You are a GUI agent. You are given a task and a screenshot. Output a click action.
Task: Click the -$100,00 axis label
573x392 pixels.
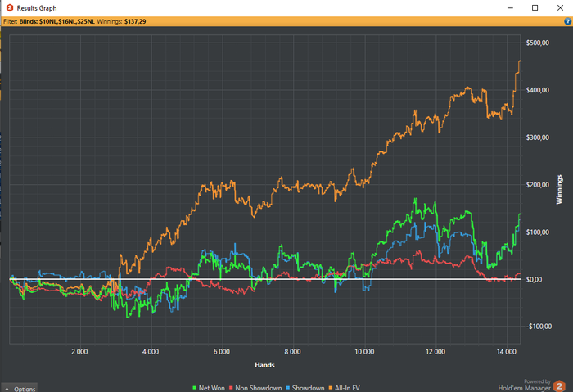[x=539, y=327]
